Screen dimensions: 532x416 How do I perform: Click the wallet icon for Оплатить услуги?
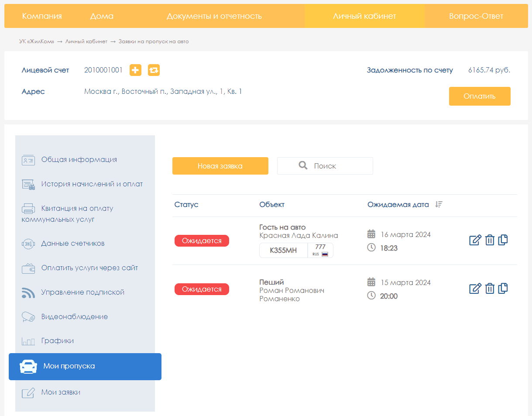click(x=28, y=268)
